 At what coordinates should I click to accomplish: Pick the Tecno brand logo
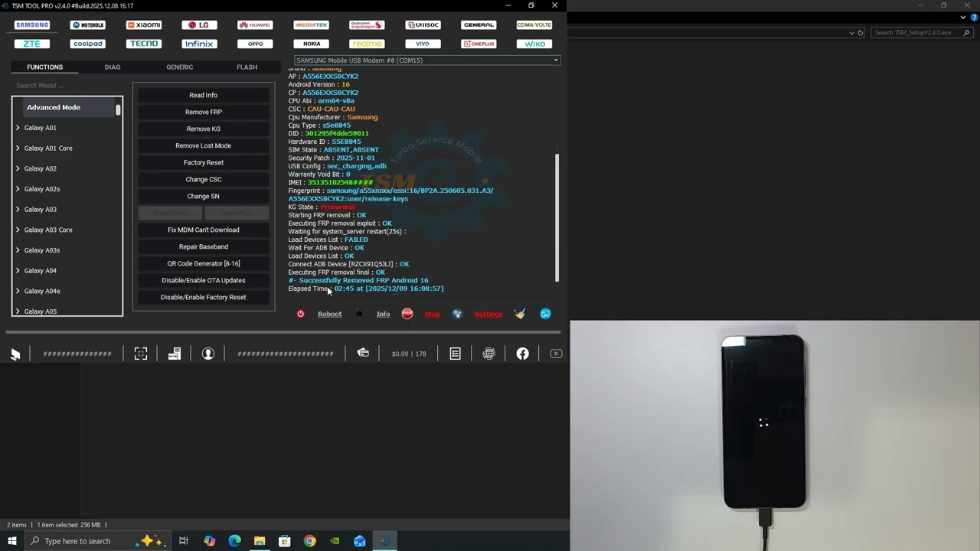[x=144, y=44]
